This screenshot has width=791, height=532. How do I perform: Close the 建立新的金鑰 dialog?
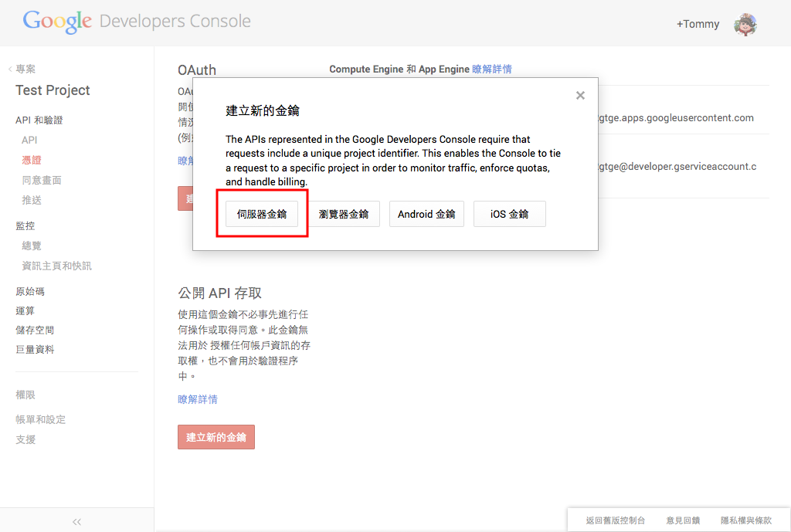click(x=580, y=96)
